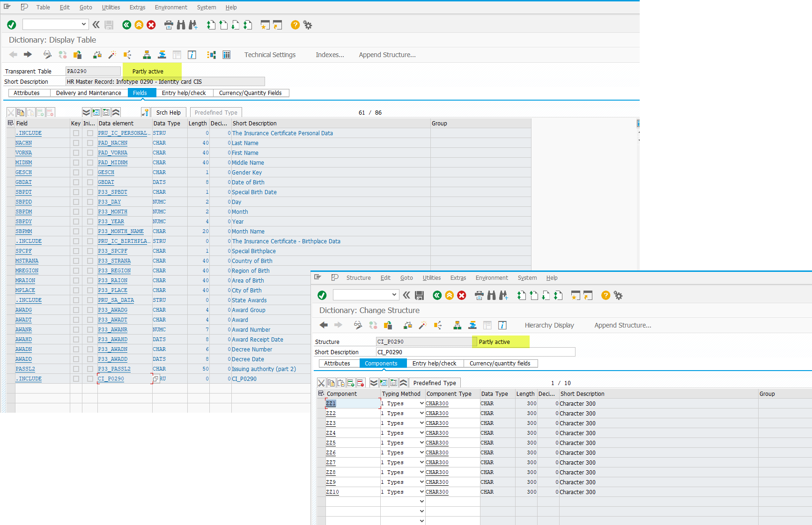Click the Hierarchy Display button
Screen dimensions: 812x525
click(x=549, y=325)
